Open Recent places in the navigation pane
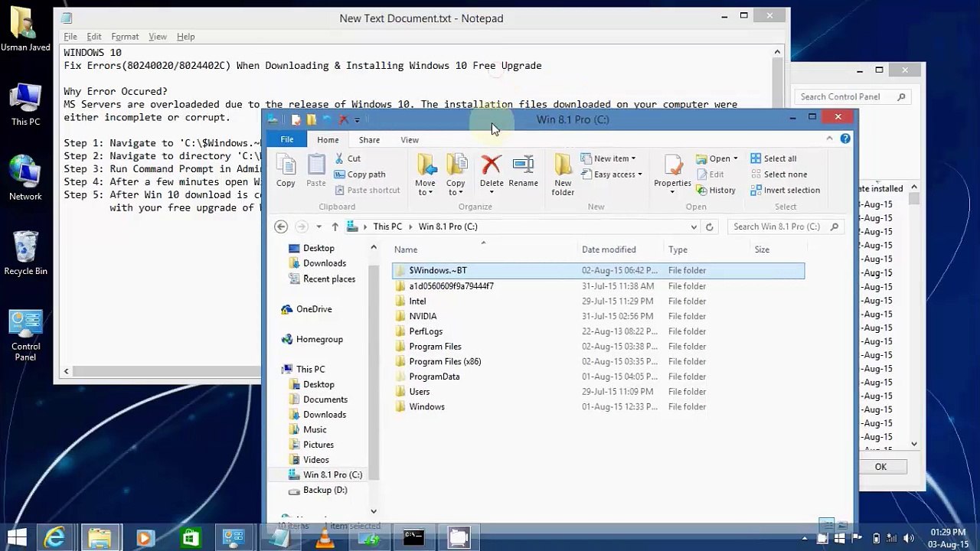The height and width of the screenshot is (551, 980). pyautogui.click(x=329, y=279)
